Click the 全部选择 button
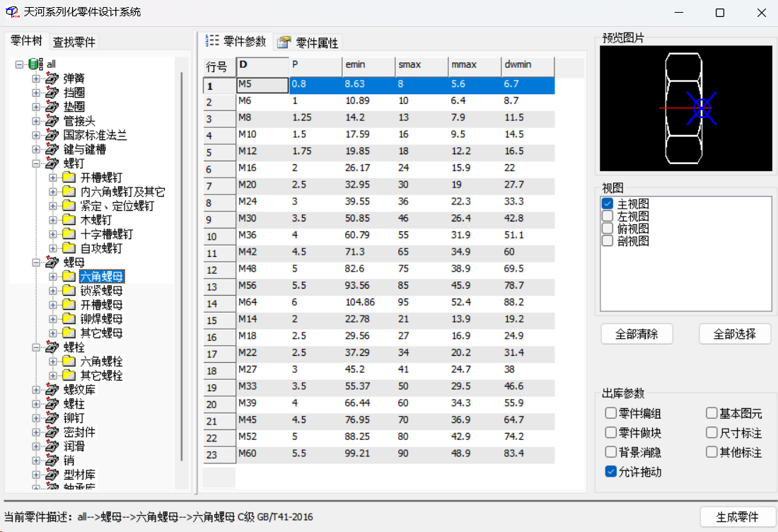778x532 pixels. (735, 333)
